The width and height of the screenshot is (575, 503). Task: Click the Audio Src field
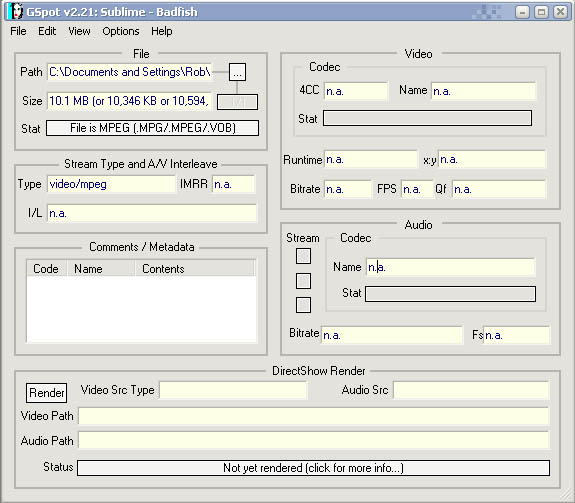coord(471,390)
